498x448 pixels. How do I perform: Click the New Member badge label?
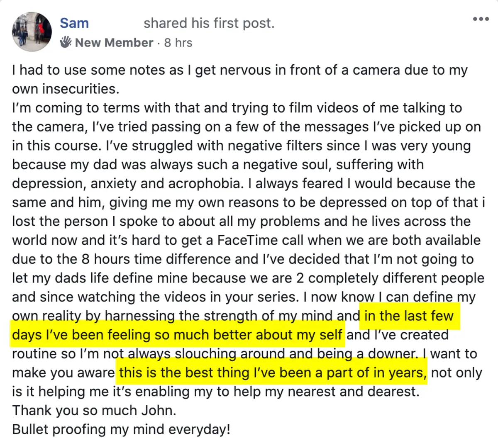pos(114,43)
